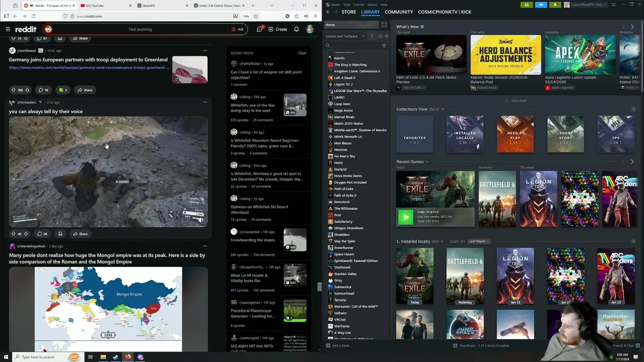Toggle ready-to-play filter in Steam library

click(386, 36)
